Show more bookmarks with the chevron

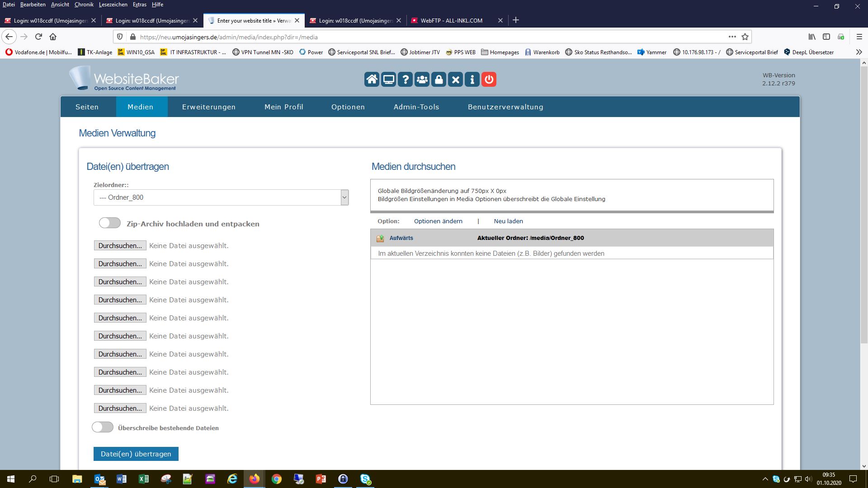pyautogui.click(x=859, y=52)
